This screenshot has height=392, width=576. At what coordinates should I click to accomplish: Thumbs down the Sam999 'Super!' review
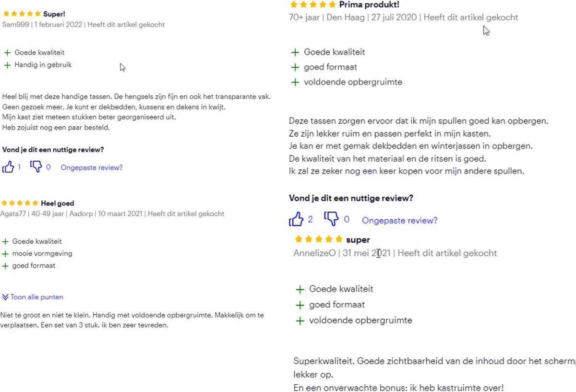[x=36, y=166]
